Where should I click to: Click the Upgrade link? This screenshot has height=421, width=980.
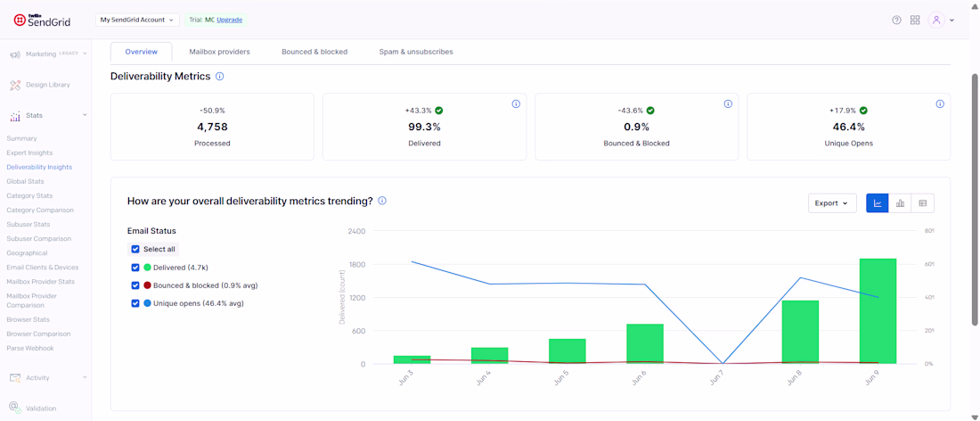(x=229, y=20)
